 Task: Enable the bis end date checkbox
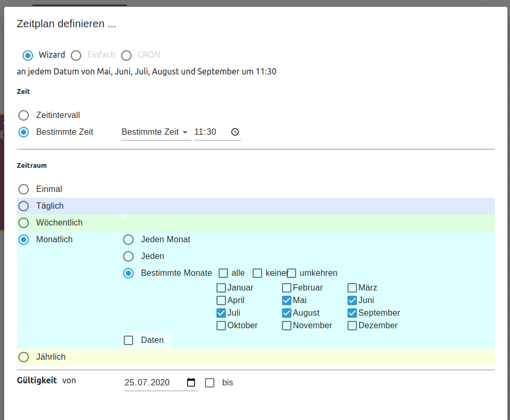coord(210,383)
